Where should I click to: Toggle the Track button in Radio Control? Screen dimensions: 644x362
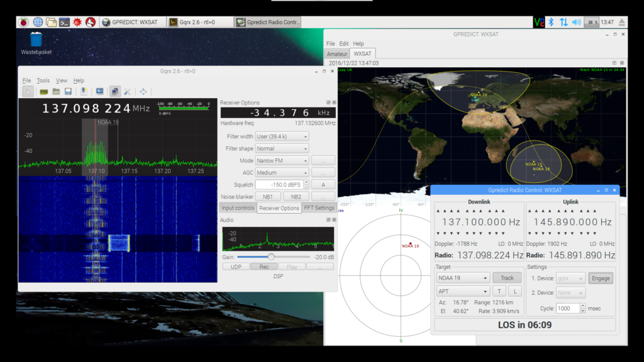tap(507, 278)
